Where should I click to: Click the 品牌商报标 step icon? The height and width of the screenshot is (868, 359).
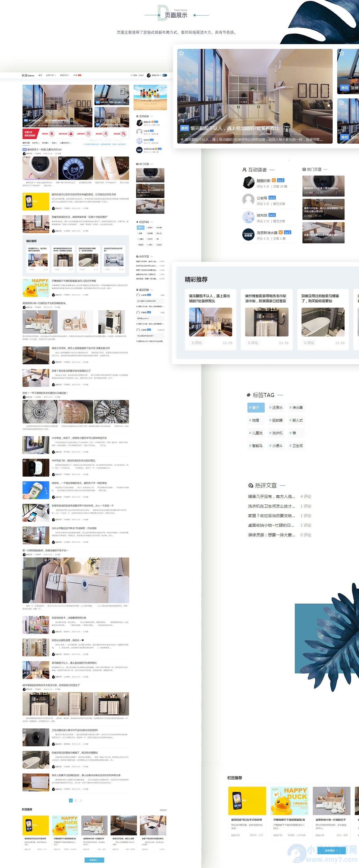pos(88,134)
